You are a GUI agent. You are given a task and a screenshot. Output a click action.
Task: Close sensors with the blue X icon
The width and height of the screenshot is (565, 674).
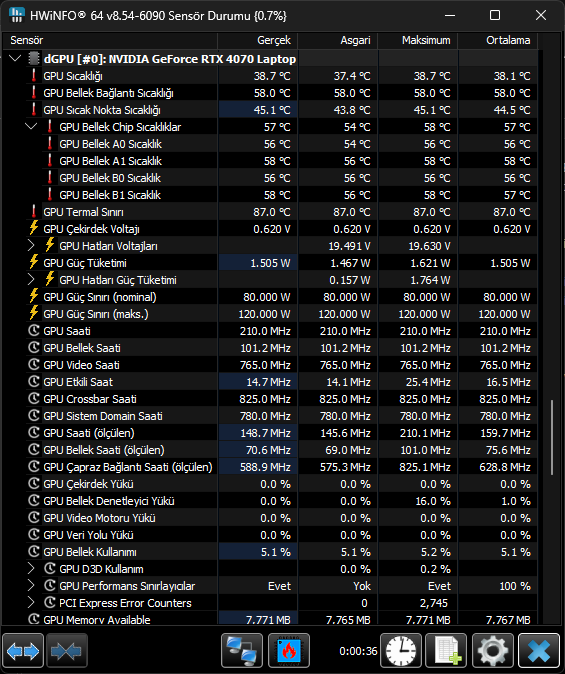click(539, 651)
